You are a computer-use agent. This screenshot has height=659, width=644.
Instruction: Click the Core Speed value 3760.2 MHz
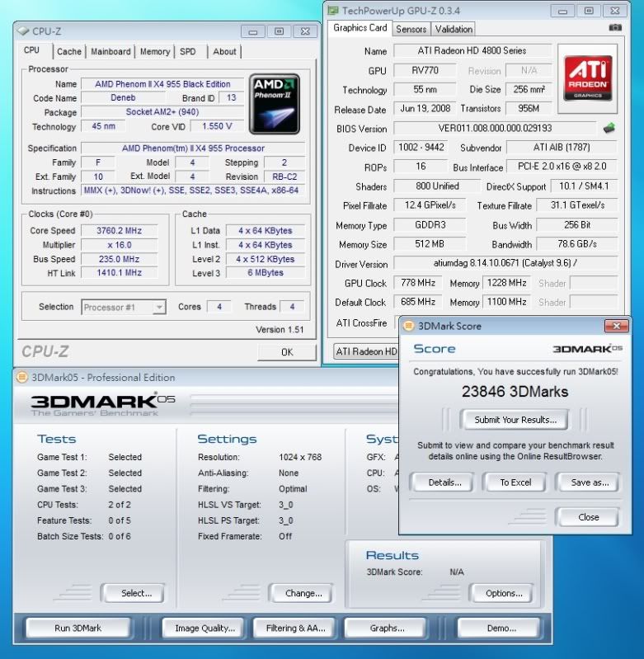tap(119, 230)
